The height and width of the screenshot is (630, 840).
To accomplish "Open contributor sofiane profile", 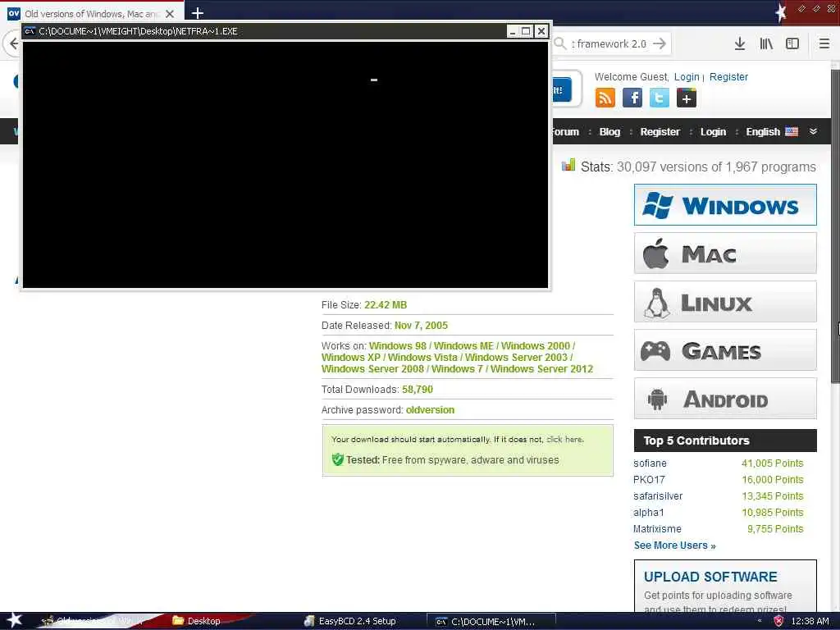I will (x=650, y=463).
